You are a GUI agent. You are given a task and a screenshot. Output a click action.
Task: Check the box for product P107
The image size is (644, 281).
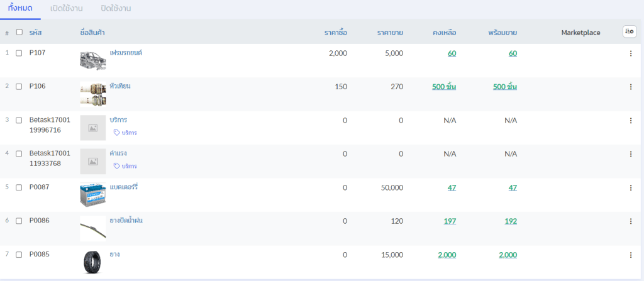click(x=19, y=53)
